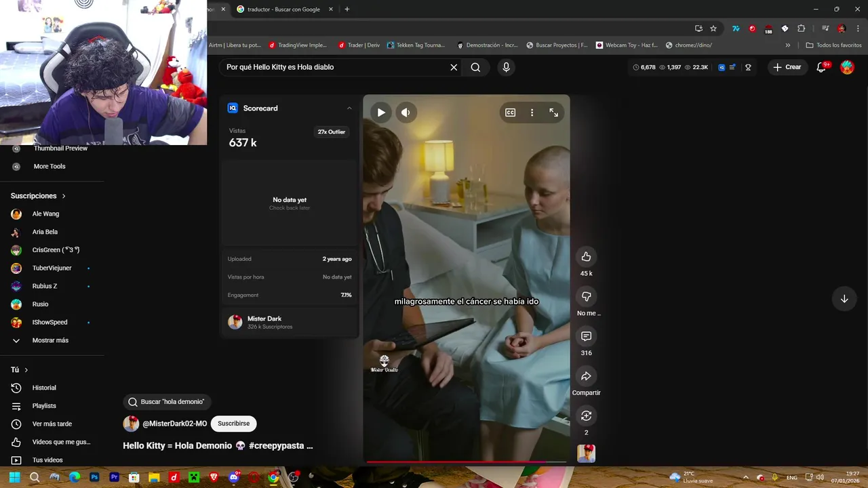Expand Mostrar más in subscriptions
Image resolution: width=868 pixels, height=488 pixels.
tap(50, 340)
